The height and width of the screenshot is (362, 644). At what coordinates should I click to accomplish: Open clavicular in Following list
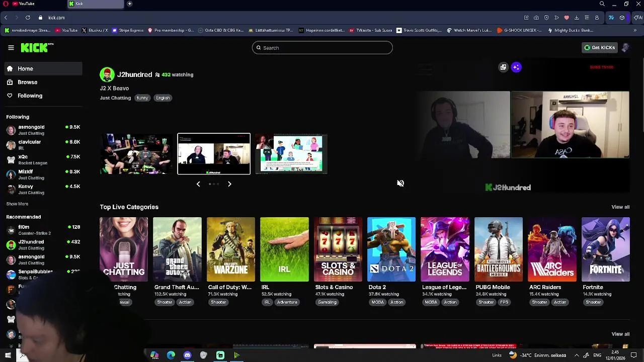[43, 145]
